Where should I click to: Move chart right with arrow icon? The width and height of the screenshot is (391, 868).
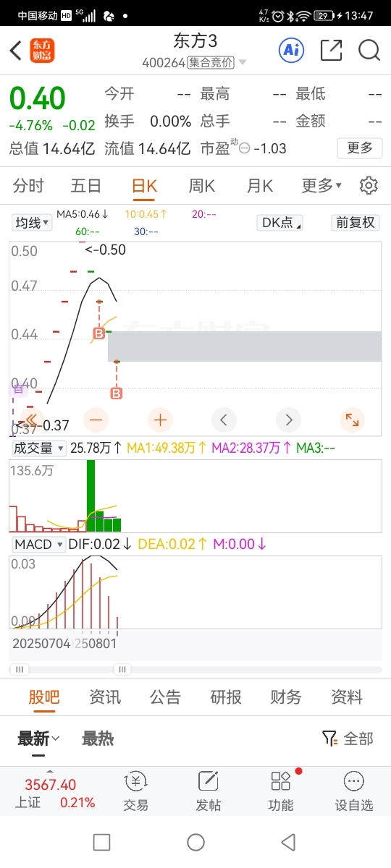click(288, 420)
